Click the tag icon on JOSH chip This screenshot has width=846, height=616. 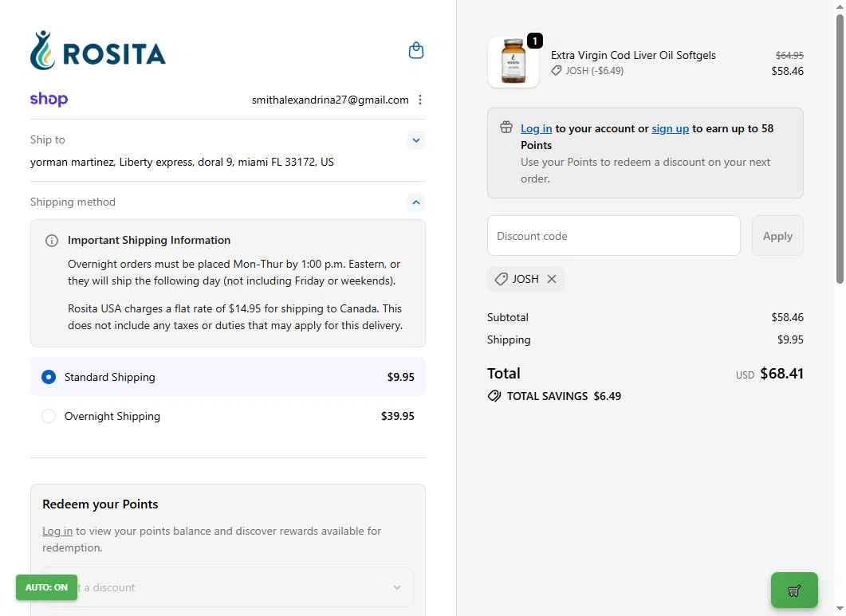click(502, 279)
